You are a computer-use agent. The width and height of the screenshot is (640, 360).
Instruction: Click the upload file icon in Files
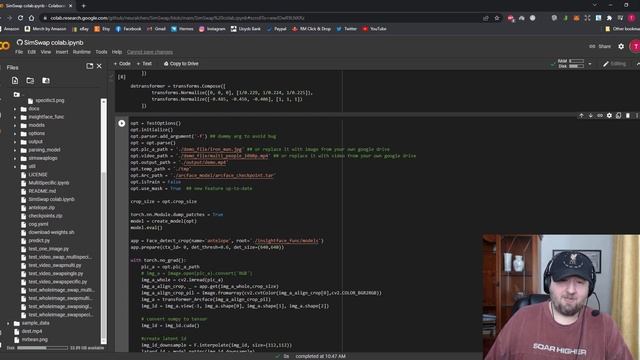(15, 80)
